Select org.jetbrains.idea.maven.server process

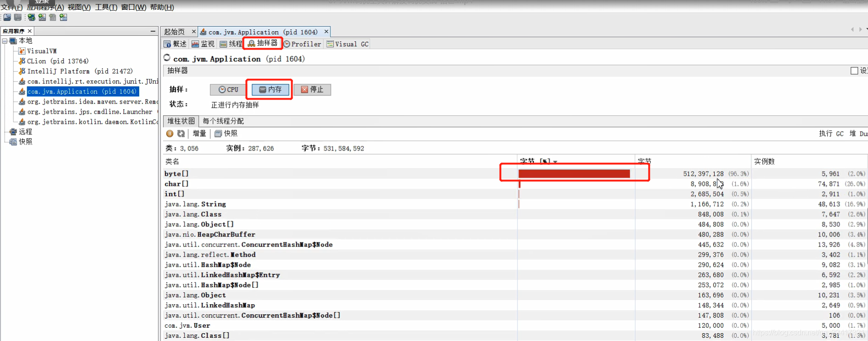click(88, 101)
